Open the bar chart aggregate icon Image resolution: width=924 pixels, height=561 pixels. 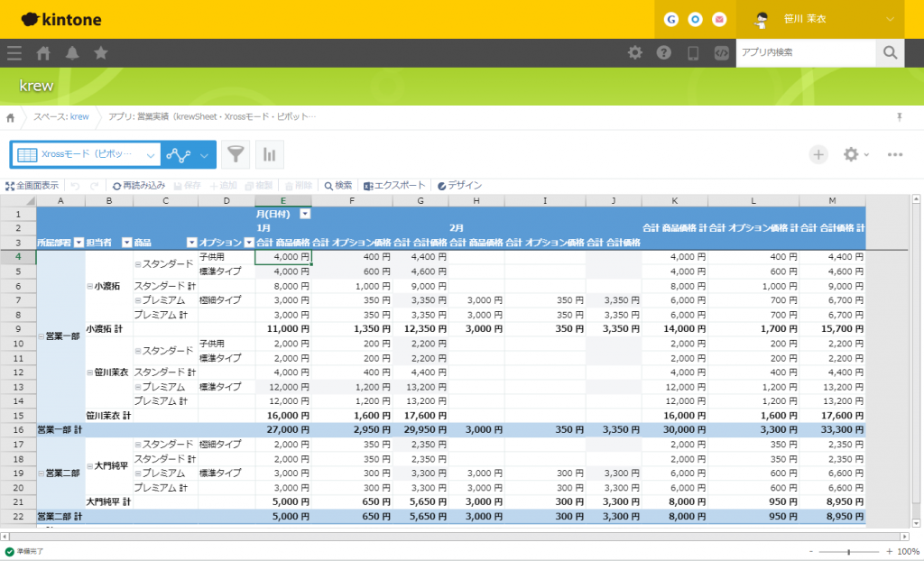tap(269, 154)
